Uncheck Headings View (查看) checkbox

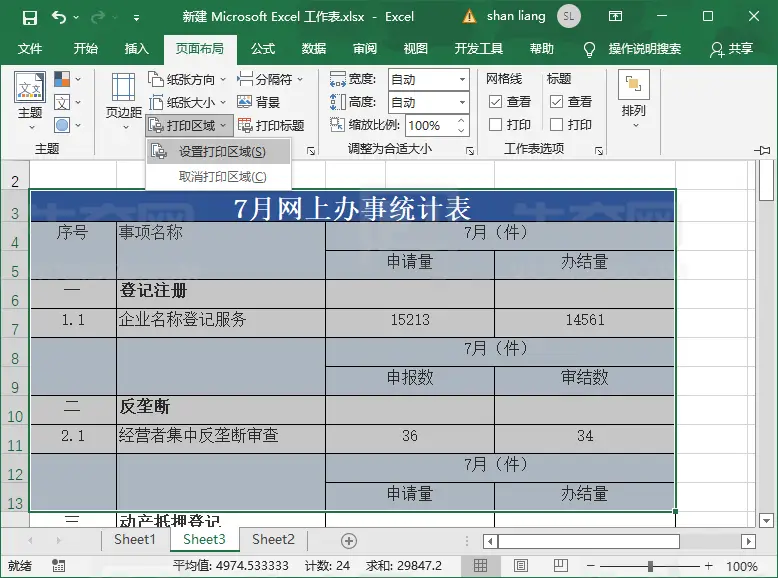pyautogui.click(x=556, y=102)
